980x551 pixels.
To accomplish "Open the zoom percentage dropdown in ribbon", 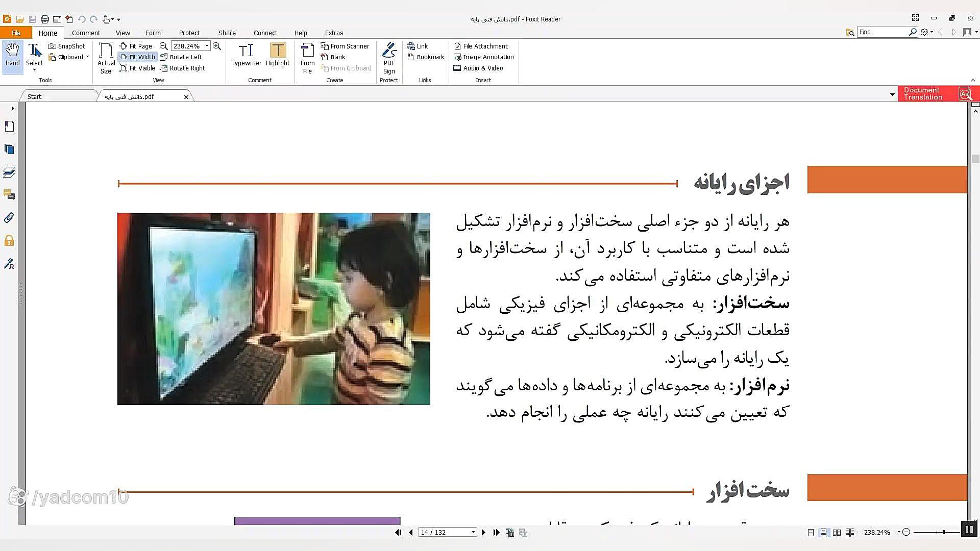I will pos(207,46).
